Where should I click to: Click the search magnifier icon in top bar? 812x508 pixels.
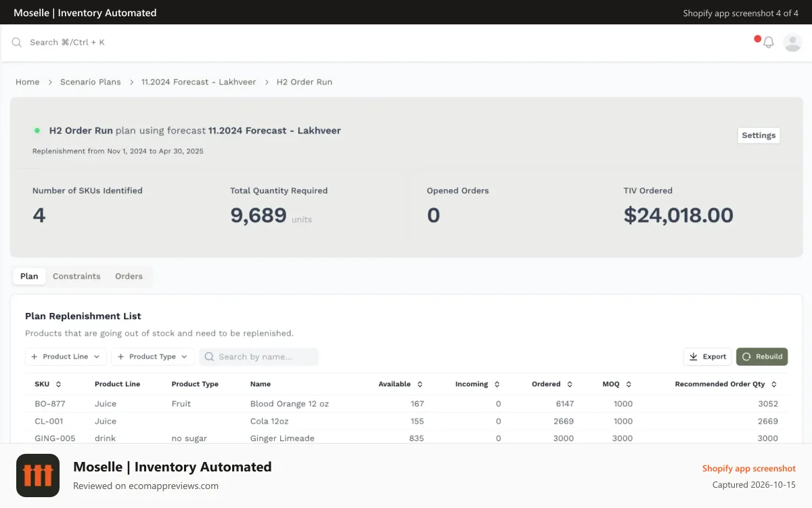[17, 42]
